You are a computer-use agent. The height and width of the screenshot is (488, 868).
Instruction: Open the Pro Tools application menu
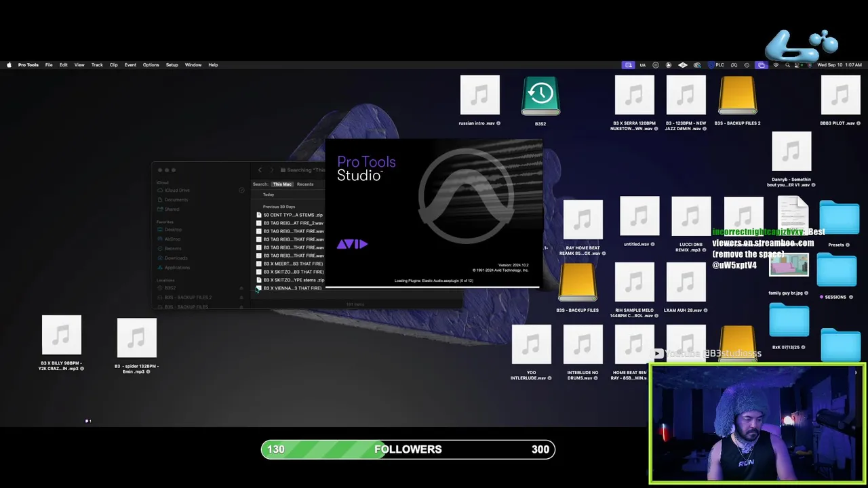click(28, 65)
